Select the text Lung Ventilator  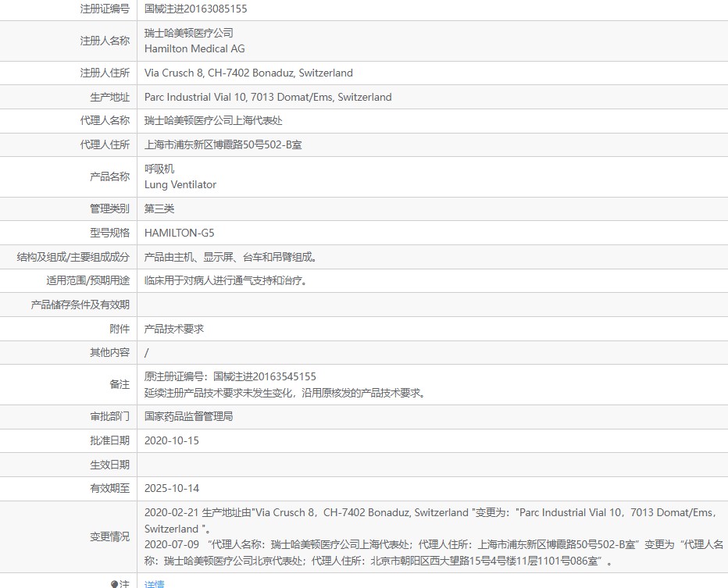pyautogui.click(x=180, y=185)
